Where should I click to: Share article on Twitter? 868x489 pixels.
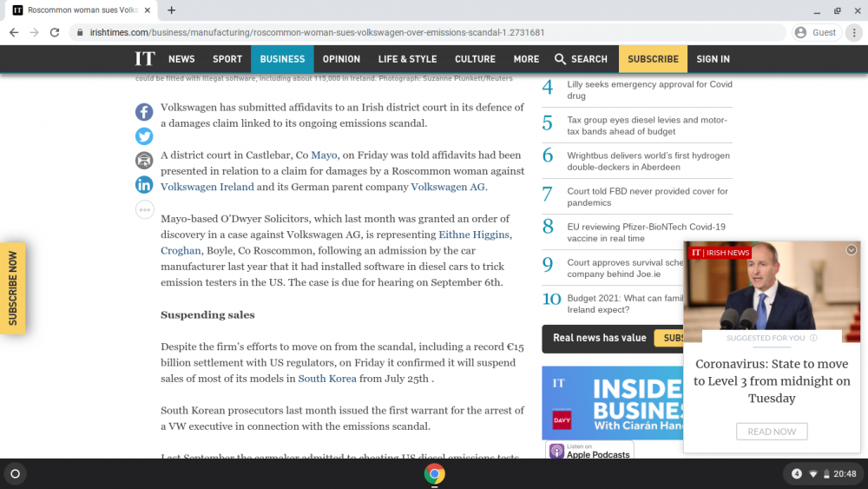coord(144,136)
